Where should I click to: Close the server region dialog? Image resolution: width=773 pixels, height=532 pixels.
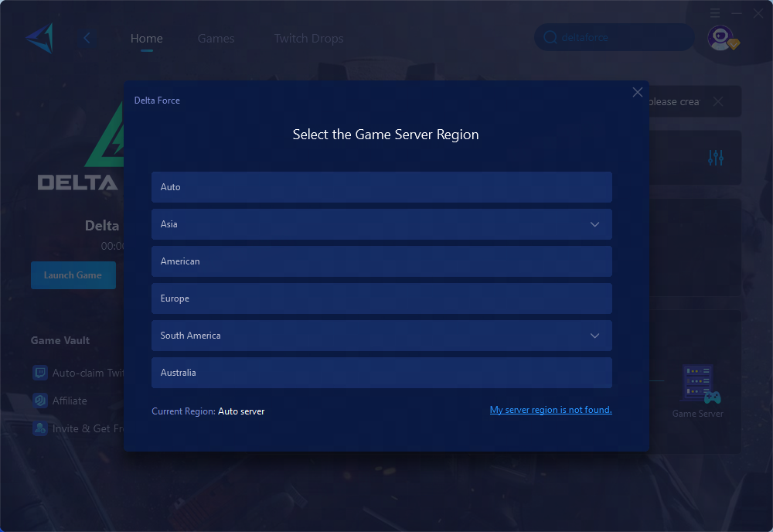[x=638, y=92]
